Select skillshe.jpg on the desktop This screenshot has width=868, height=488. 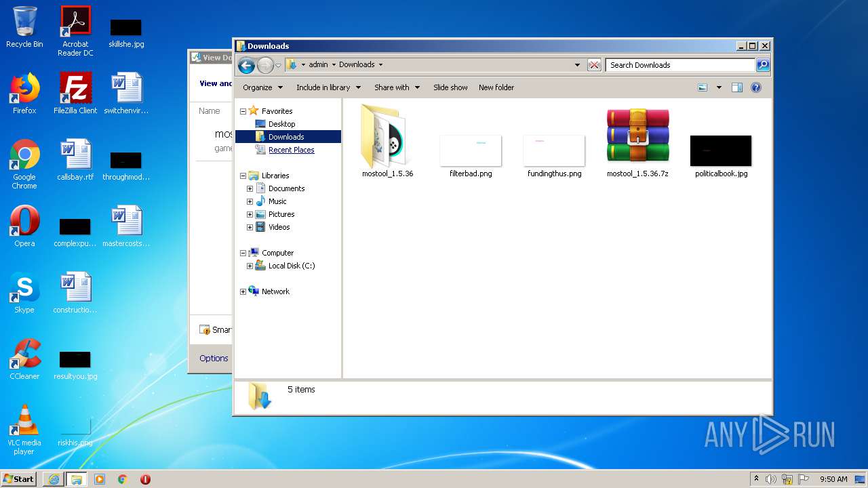[x=126, y=33]
